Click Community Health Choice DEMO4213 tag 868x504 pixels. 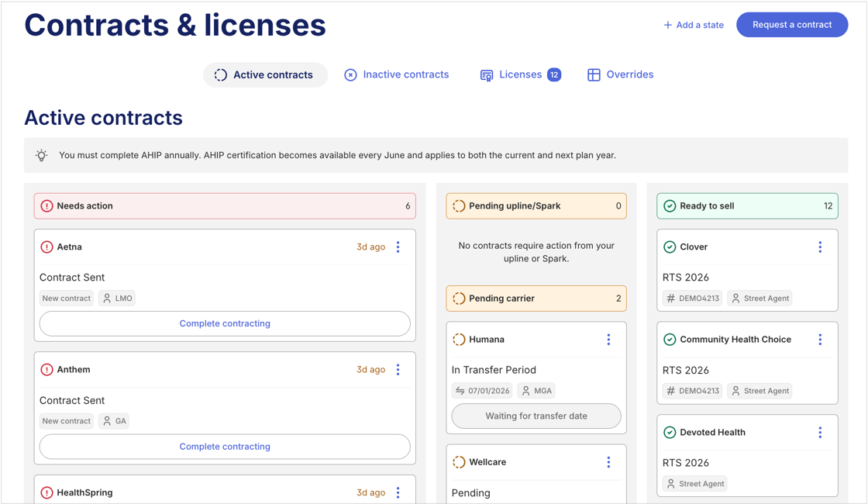point(693,391)
